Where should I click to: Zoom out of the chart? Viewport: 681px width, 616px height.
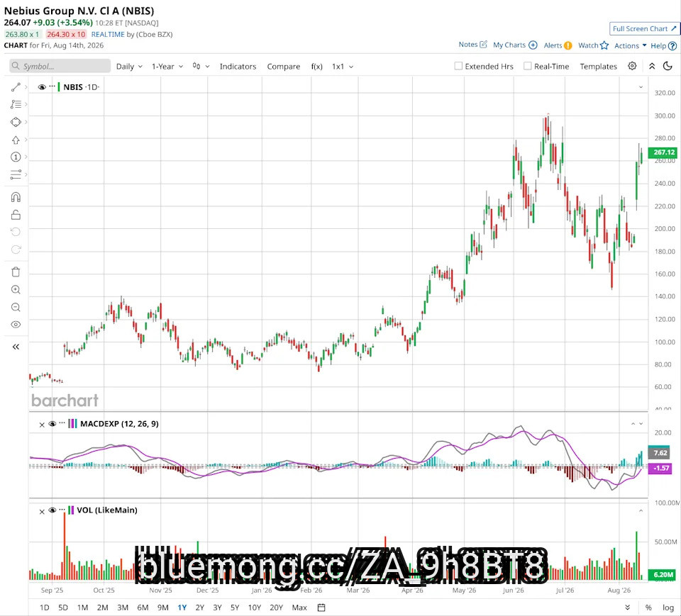coord(16,308)
